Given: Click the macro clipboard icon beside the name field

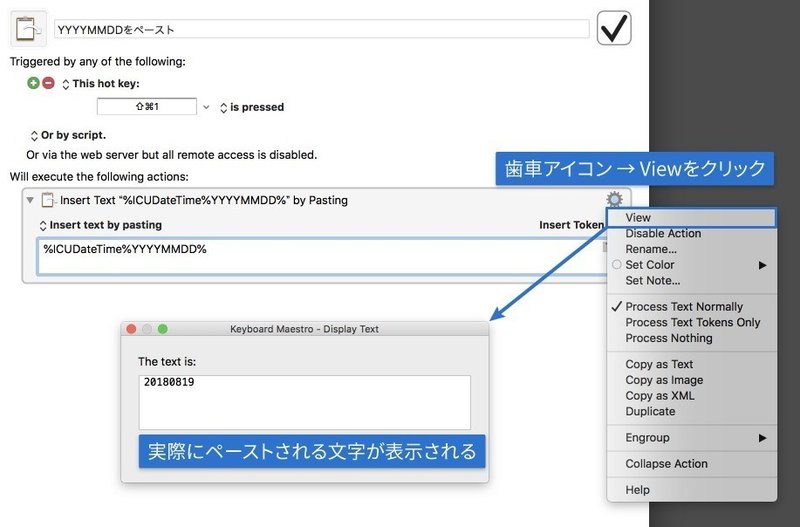Looking at the screenshot, I should click(29, 29).
